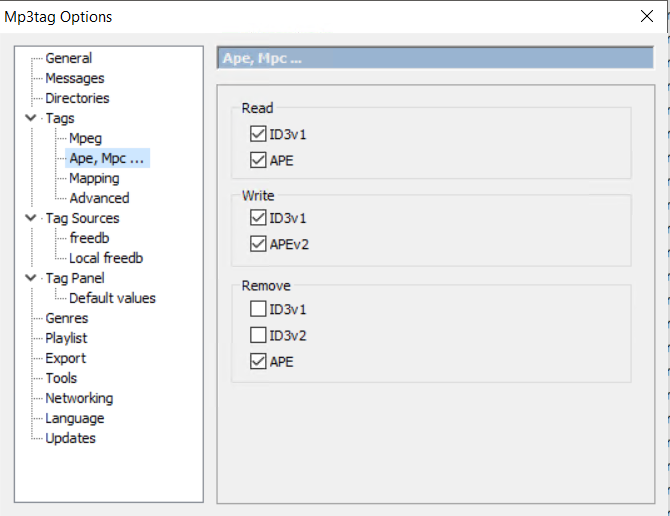Screen dimensions: 670x516
Task: Uncheck ID3v1 under Read
Action: [x=260, y=132]
